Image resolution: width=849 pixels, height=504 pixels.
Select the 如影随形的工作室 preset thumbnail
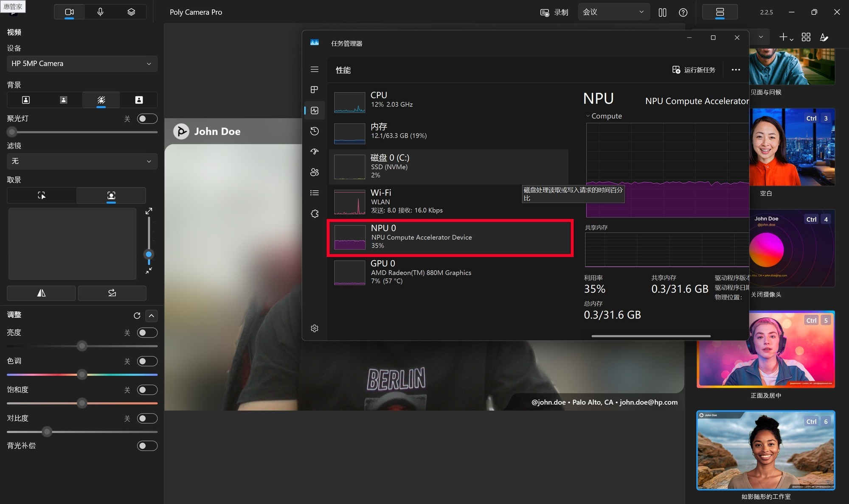point(766,450)
